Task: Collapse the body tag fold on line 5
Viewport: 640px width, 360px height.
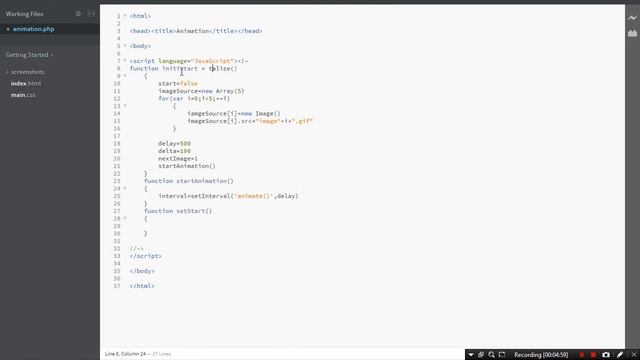Action: pos(125,46)
